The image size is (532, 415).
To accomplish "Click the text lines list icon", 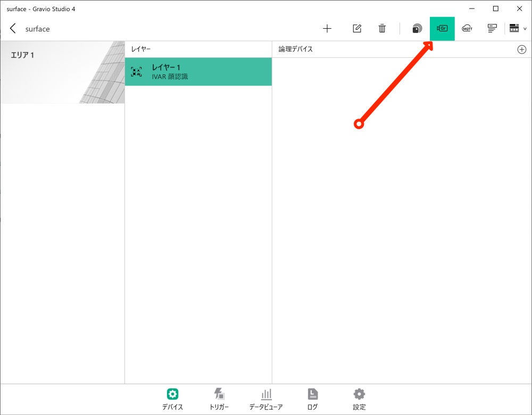I will pyautogui.click(x=492, y=29).
